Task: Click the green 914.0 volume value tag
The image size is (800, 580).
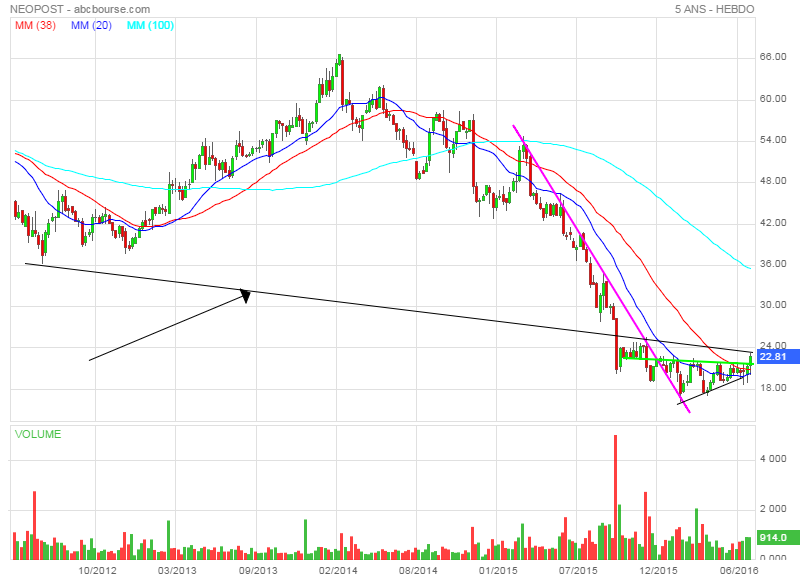Action: (773, 538)
